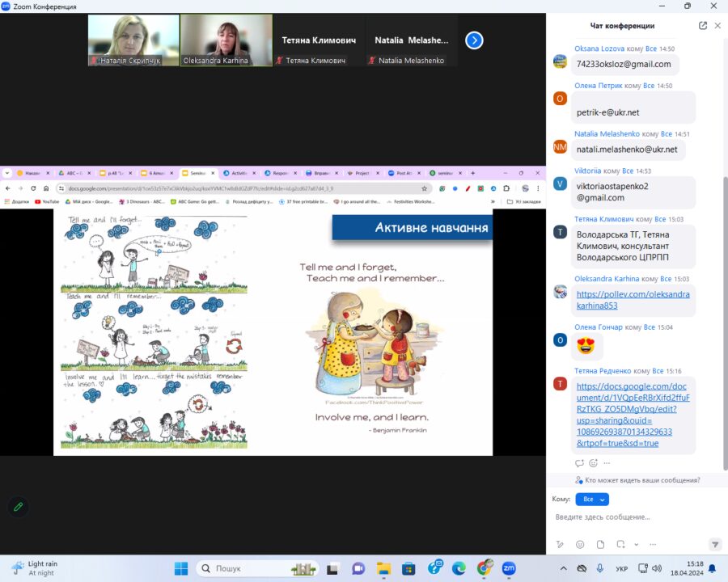Click the chat message input field

636,517
